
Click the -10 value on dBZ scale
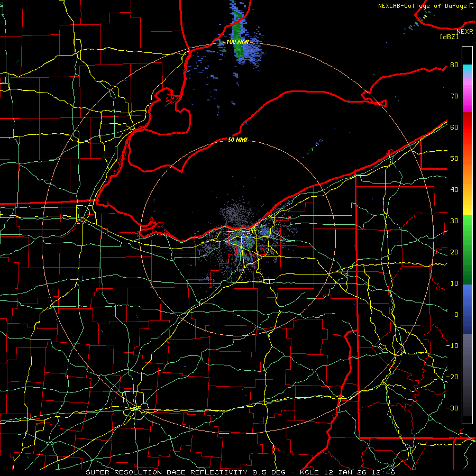(452, 346)
